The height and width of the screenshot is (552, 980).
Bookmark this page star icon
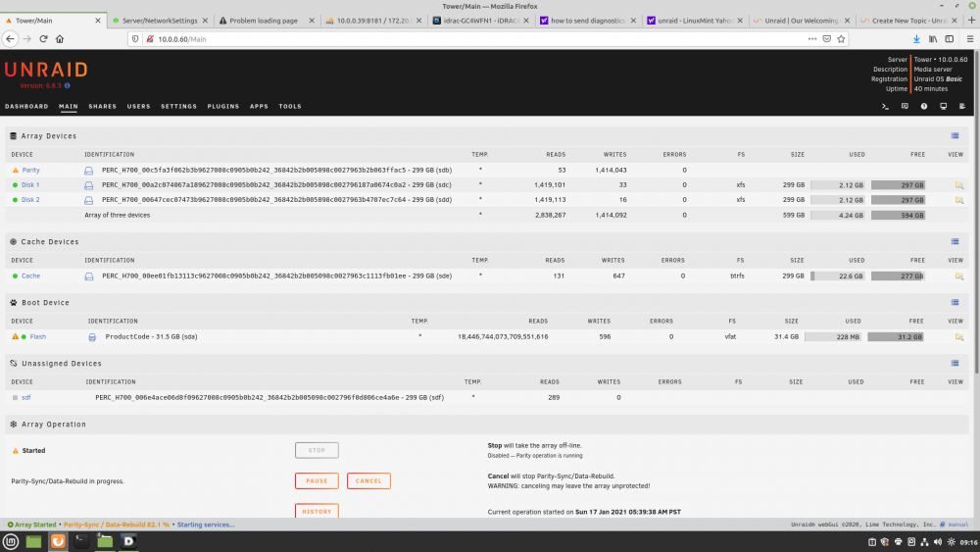pyautogui.click(x=841, y=39)
